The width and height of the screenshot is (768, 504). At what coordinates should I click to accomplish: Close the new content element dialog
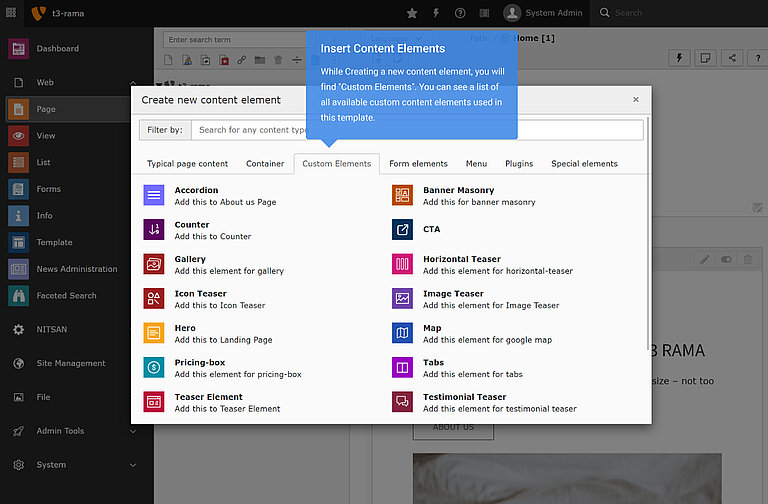click(x=635, y=100)
